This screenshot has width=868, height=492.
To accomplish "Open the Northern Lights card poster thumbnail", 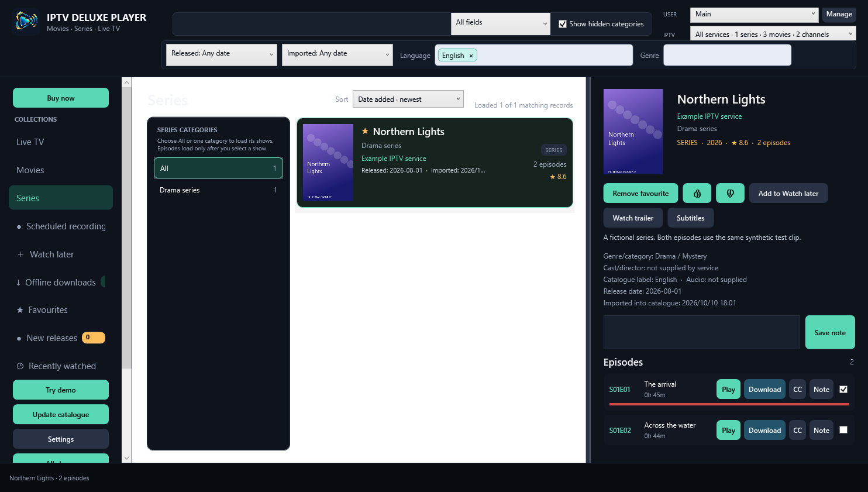I will pyautogui.click(x=328, y=162).
